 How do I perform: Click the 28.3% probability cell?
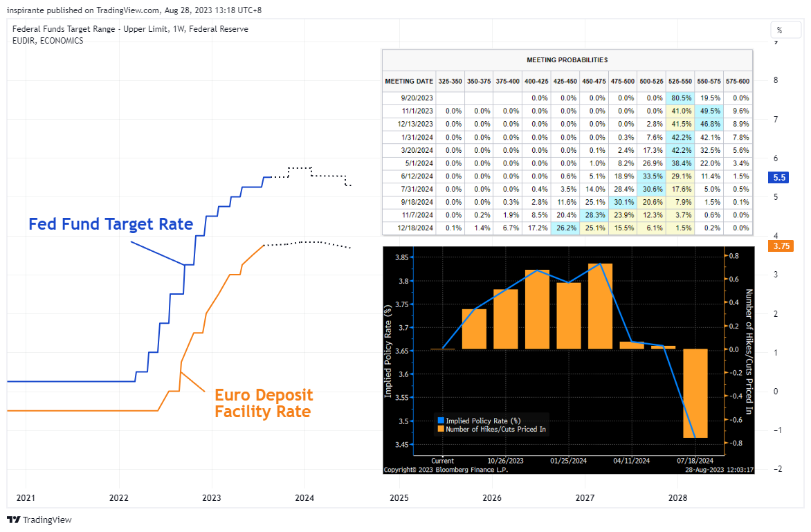coord(595,214)
